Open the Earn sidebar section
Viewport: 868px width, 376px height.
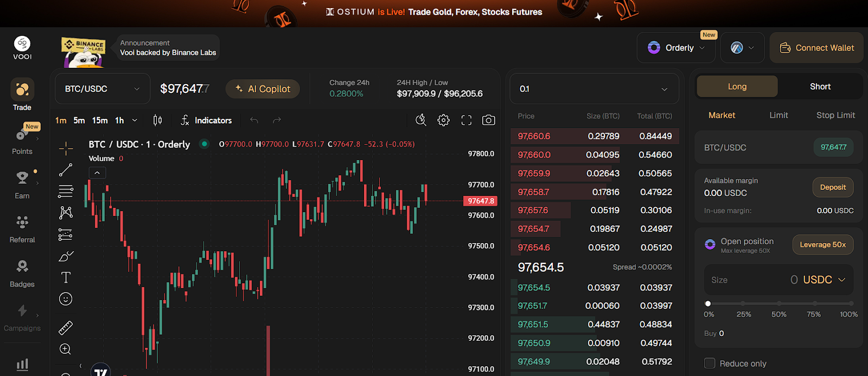tap(22, 184)
